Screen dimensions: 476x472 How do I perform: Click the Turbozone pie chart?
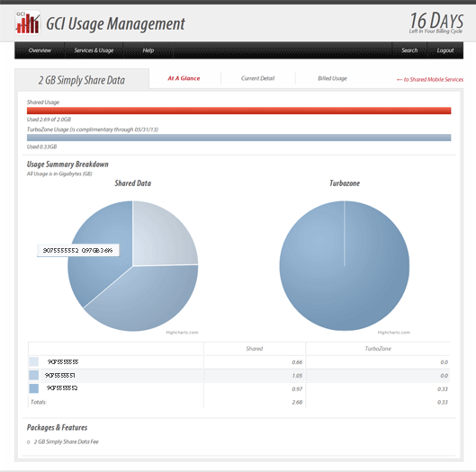coord(345,266)
